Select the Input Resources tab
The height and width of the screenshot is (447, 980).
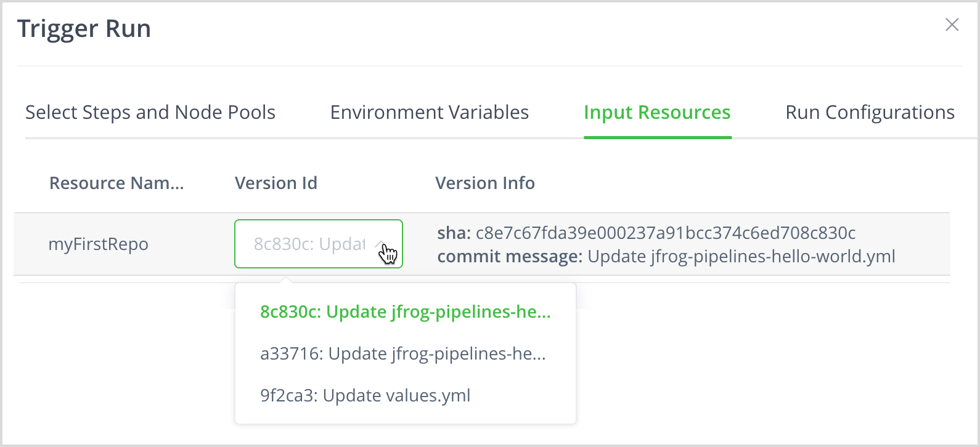coord(657,113)
